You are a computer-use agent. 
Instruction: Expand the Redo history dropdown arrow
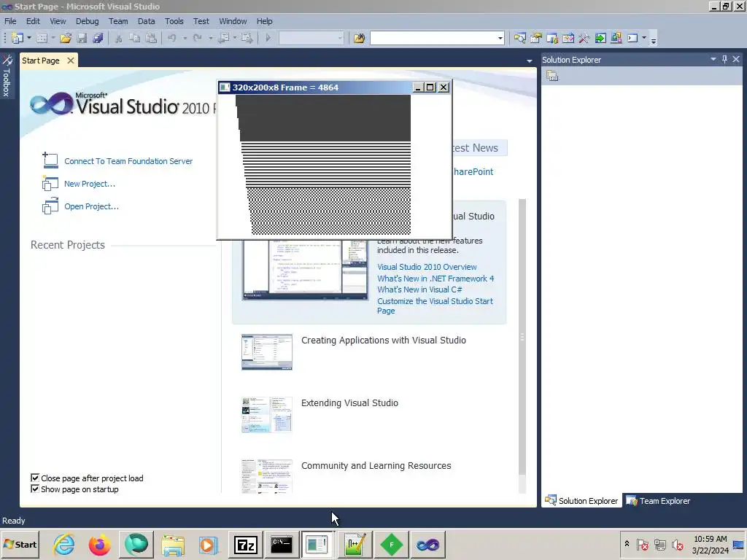tap(210, 38)
